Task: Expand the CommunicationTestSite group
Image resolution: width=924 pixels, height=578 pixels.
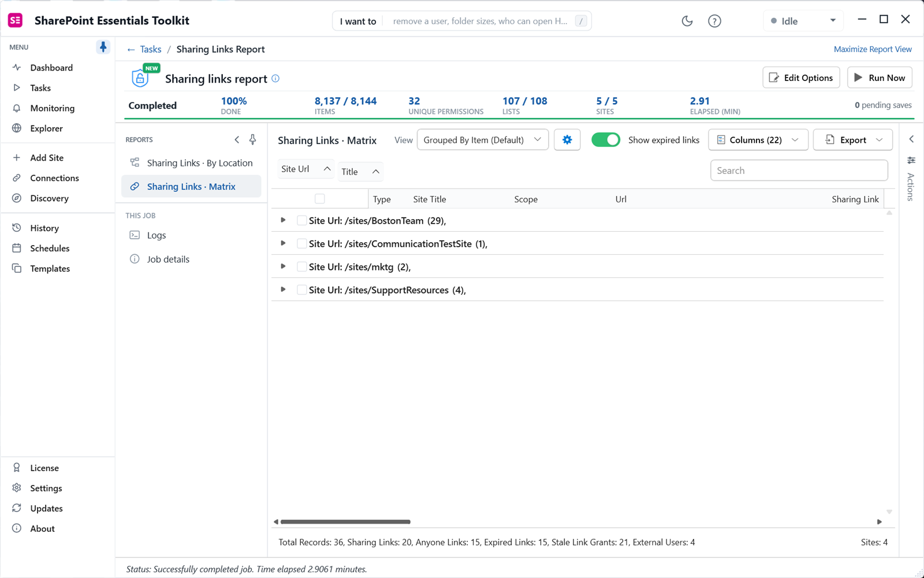Action: [283, 243]
